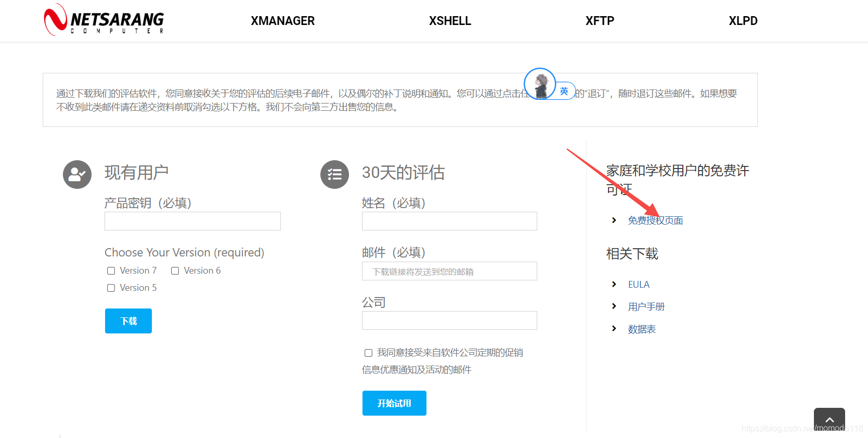
Task: Open the 免费授权页面 link
Action: 655,221
